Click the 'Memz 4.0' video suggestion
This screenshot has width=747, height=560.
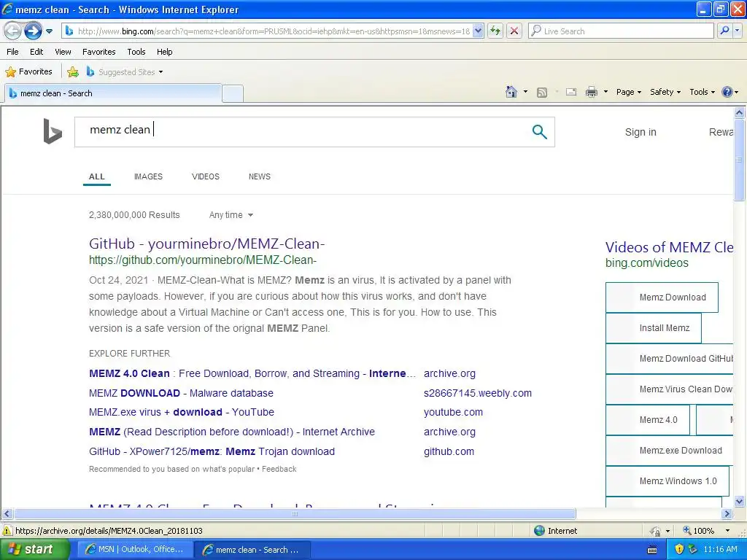(x=648, y=420)
